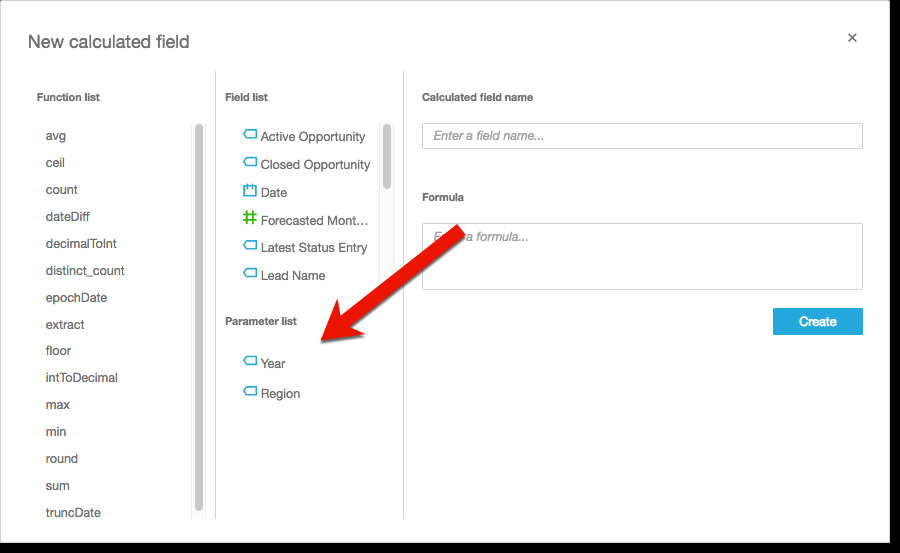The height and width of the screenshot is (553, 900).
Task: Select the avg function
Action: point(56,136)
